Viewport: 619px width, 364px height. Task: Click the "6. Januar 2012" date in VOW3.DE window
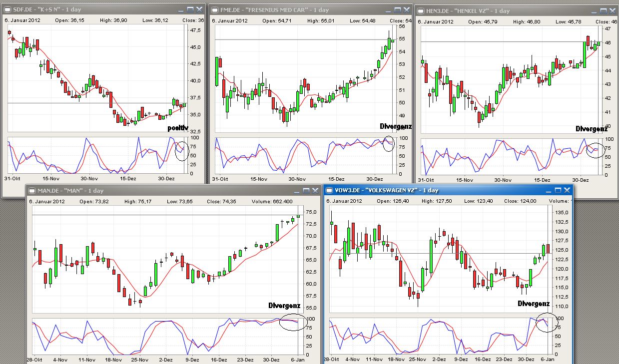click(345, 201)
